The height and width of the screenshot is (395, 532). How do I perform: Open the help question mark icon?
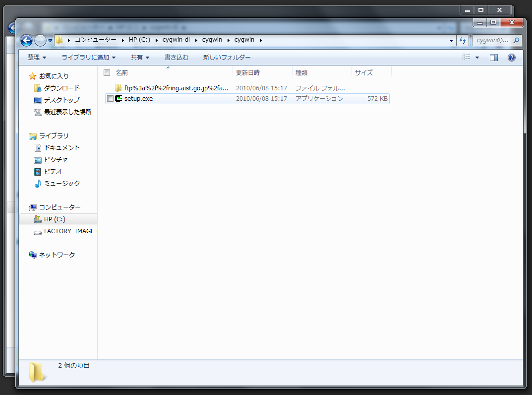pyautogui.click(x=511, y=58)
